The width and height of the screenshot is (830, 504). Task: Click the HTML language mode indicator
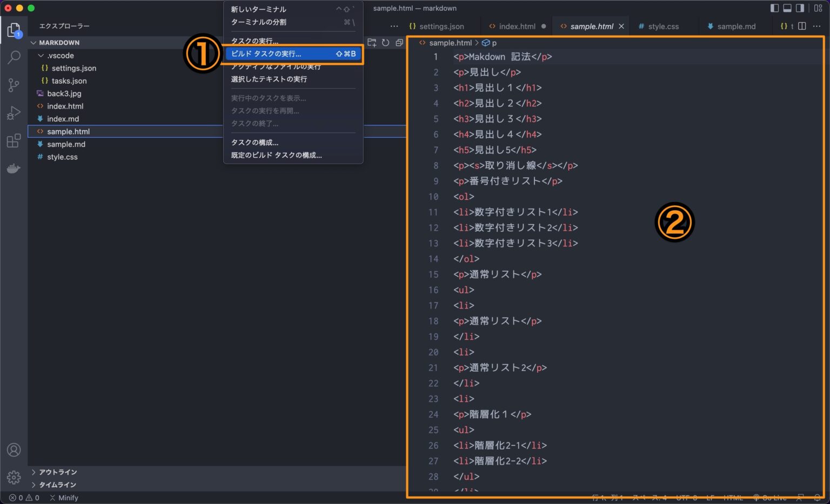point(733,498)
